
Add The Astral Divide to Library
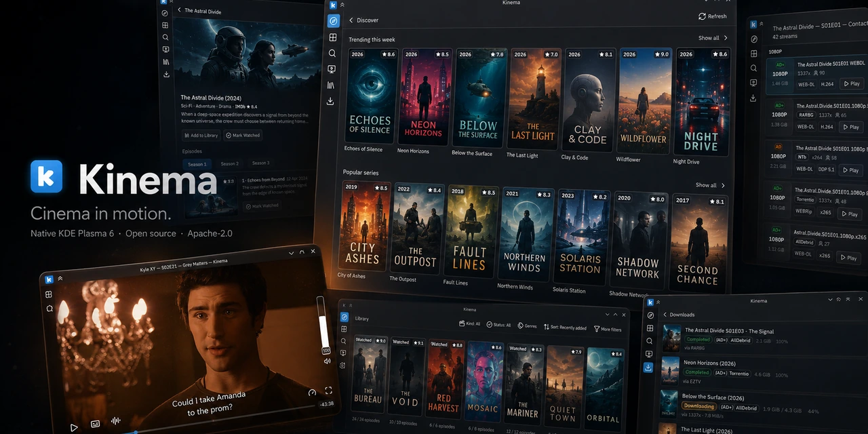point(200,136)
